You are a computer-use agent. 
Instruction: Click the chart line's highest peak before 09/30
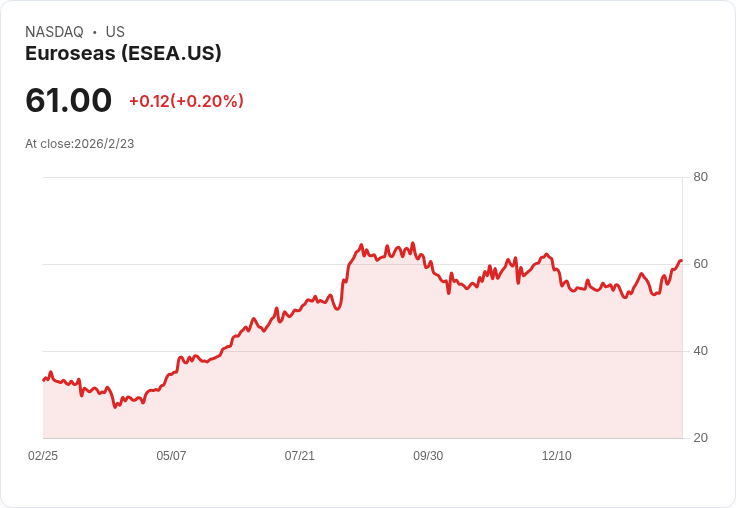tap(413, 243)
